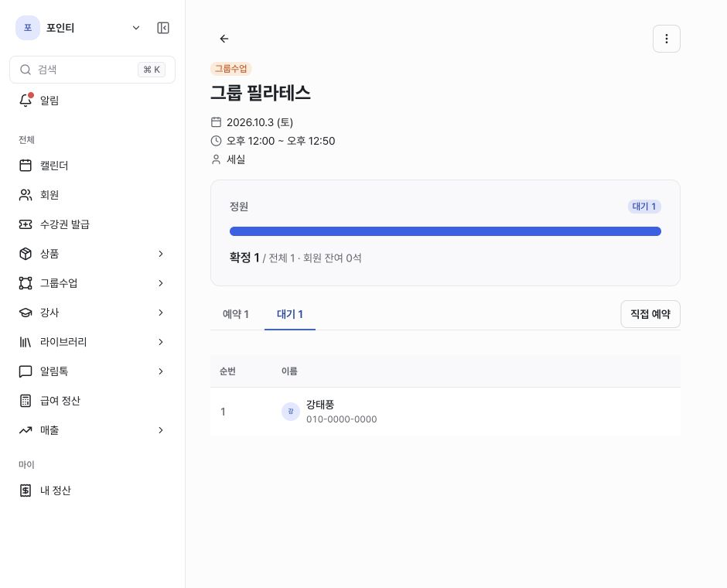This screenshot has height=588, width=727.
Task: Click the 강사 graduation cap icon
Action: tap(26, 313)
